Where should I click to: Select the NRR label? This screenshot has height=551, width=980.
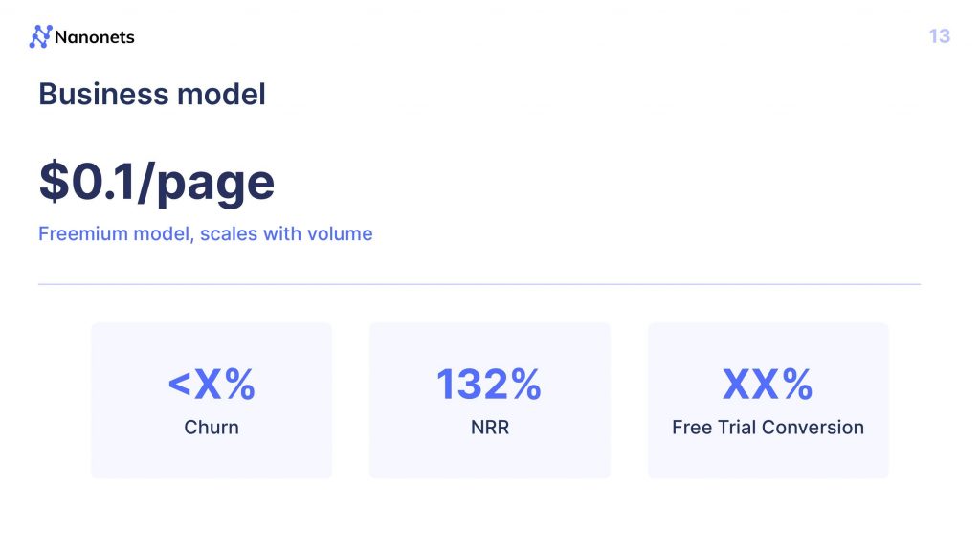click(x=489, y=428)
